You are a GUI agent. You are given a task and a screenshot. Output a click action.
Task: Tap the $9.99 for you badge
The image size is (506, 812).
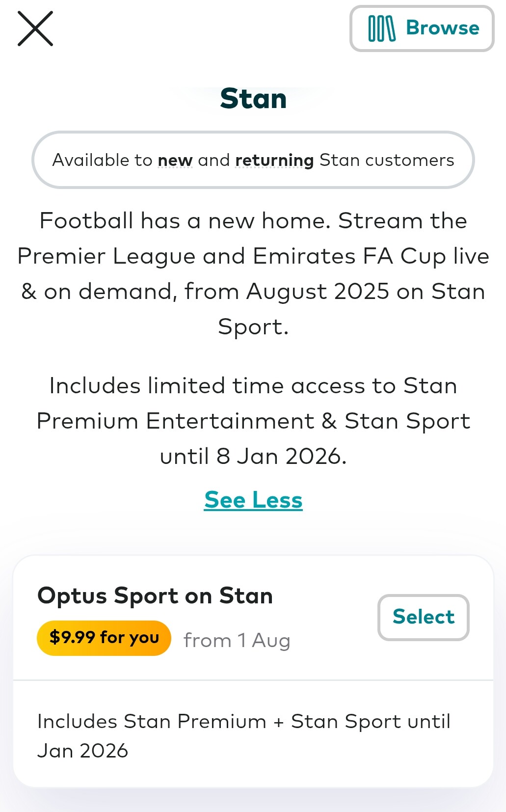point(104,638)
